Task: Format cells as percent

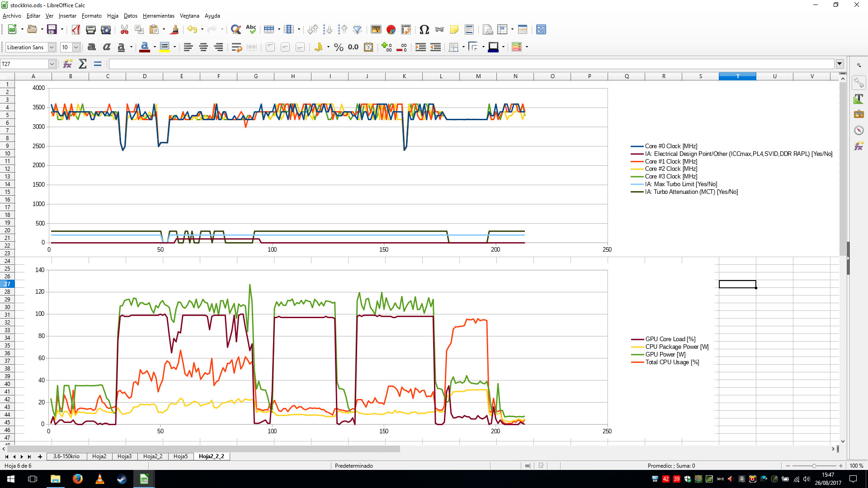Action: pyautogui.click(x=339, y=47)
